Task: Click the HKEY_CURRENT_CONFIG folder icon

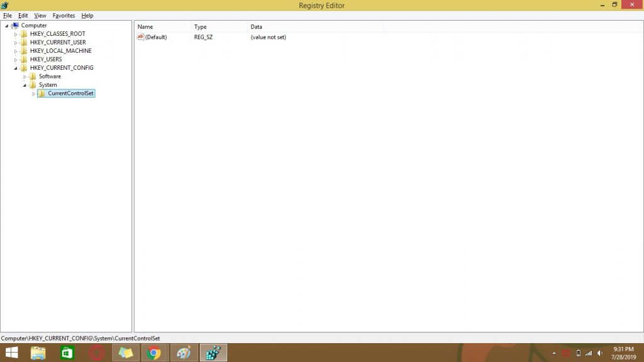Action: [x=24, y=68]
